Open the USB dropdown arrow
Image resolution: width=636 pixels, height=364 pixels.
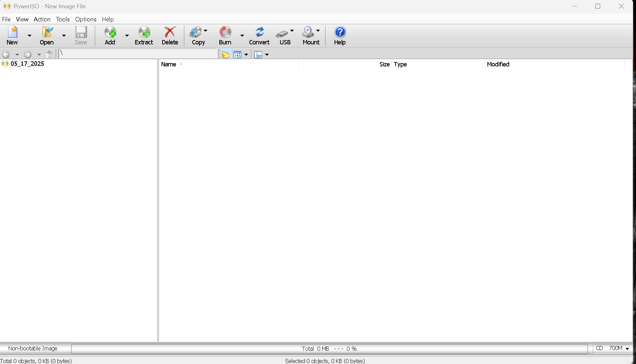pos(292,31)
